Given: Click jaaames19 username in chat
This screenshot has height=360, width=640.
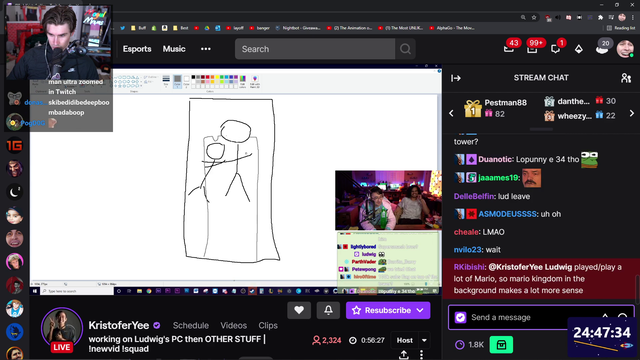Looking at the screenshot, I should coord(498,178).
